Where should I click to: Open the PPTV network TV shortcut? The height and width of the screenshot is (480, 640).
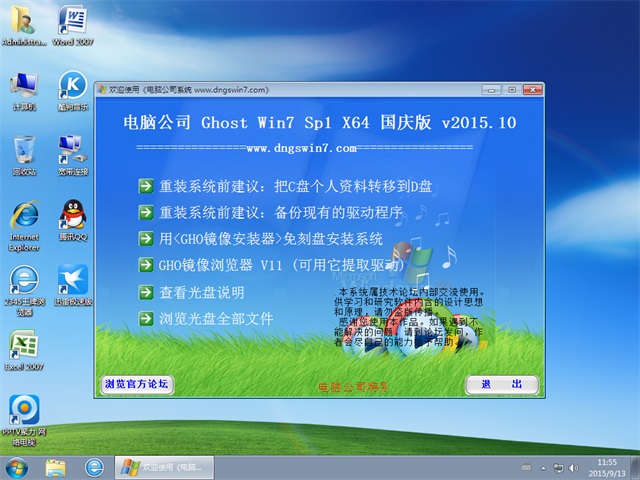point(24,413)
